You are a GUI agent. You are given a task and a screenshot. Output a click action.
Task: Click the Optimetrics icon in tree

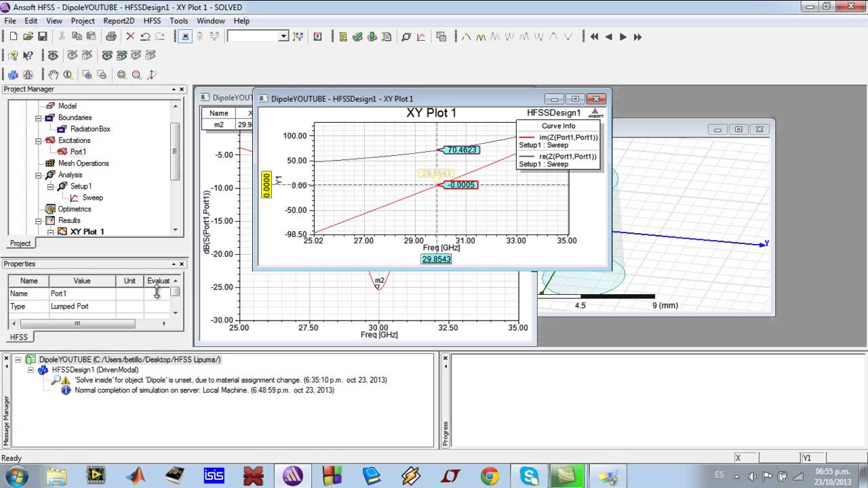point(50,209)
